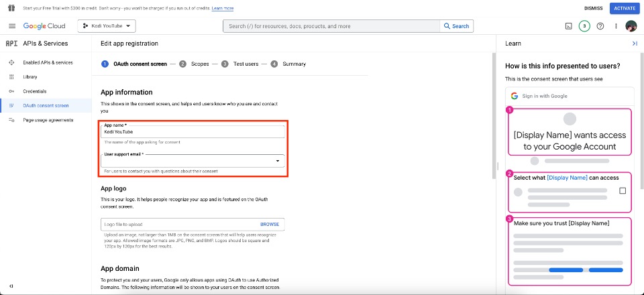This screenshot has height=295, width=644.
Task: Click the gift icon in free trial banner
Action: pos(12,8)
